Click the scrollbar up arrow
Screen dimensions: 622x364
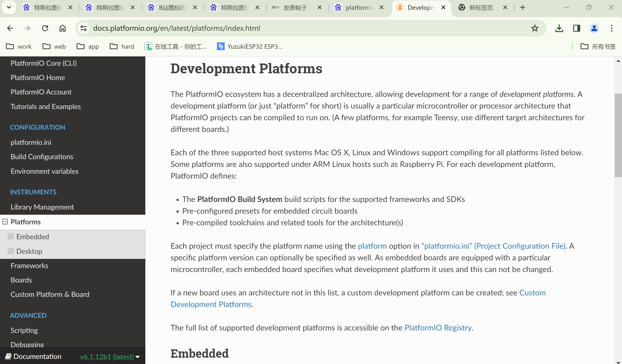click(618, 61)
